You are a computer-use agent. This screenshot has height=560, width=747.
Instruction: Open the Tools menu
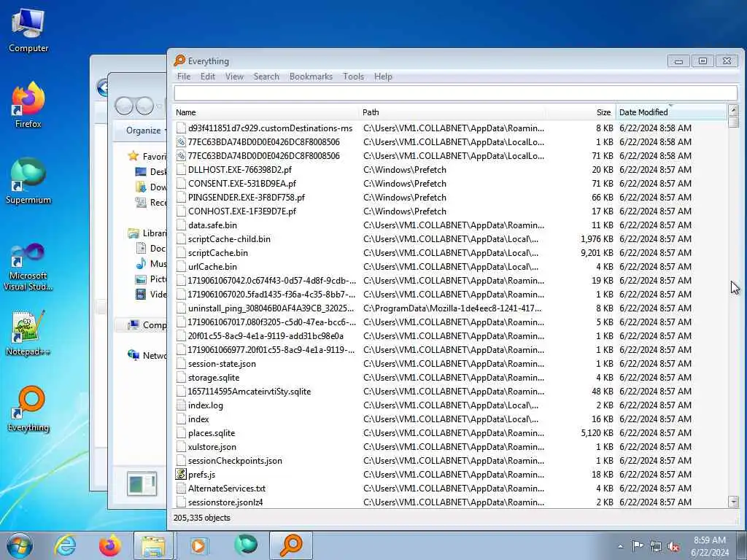click(x=354, y=76)
